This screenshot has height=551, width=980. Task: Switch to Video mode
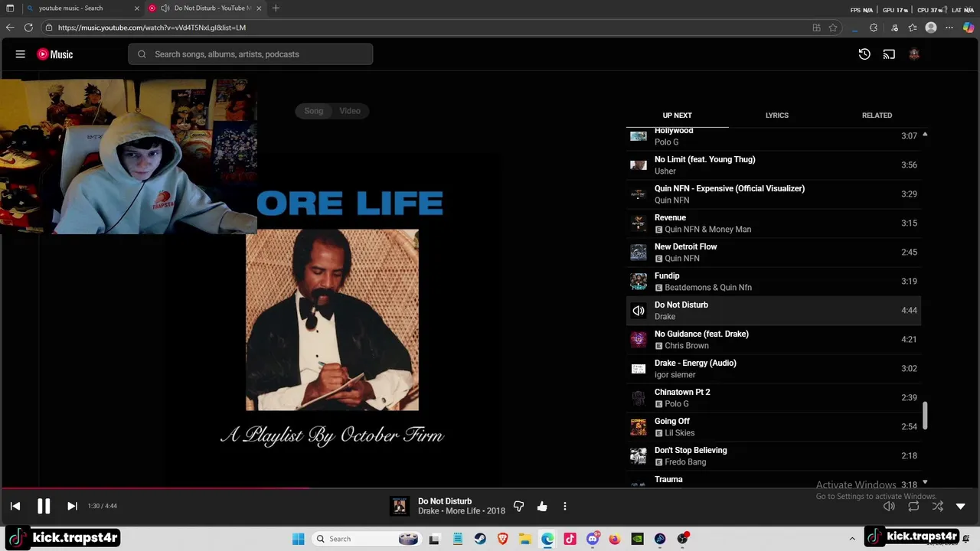click(350, 111)
